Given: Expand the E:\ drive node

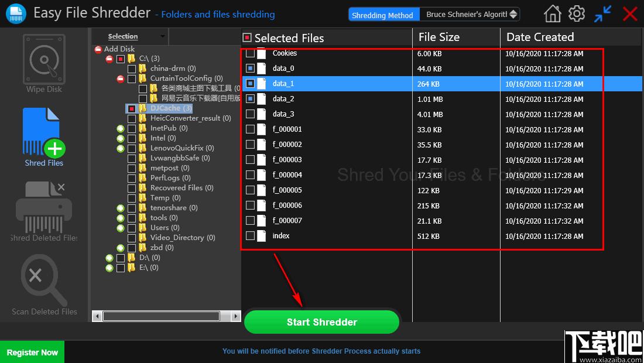Looking at the screenshot, I should click(109, 268).
